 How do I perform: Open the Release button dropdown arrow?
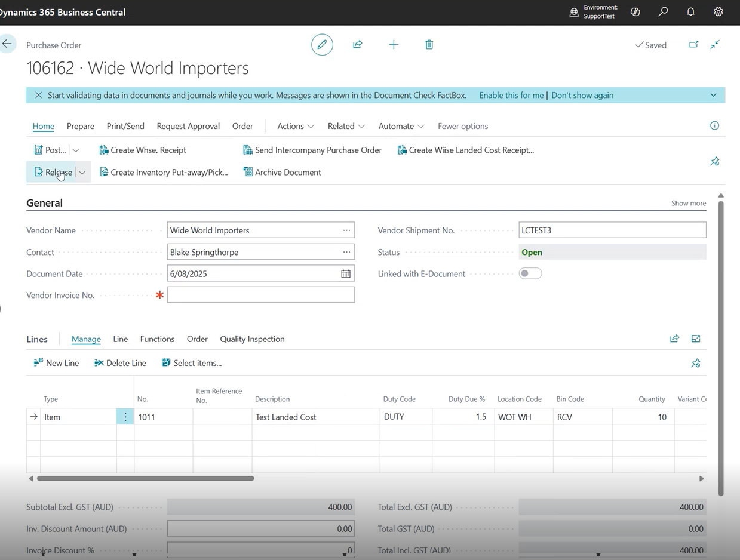point(82,172)
